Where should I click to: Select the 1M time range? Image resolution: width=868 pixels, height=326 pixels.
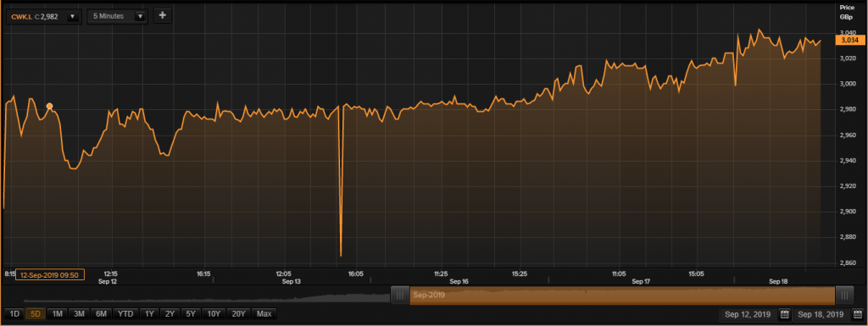(57, 314)
